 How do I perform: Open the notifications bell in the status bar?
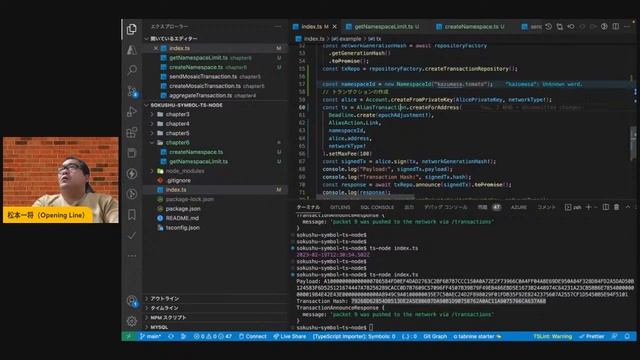tap(627, 337)
